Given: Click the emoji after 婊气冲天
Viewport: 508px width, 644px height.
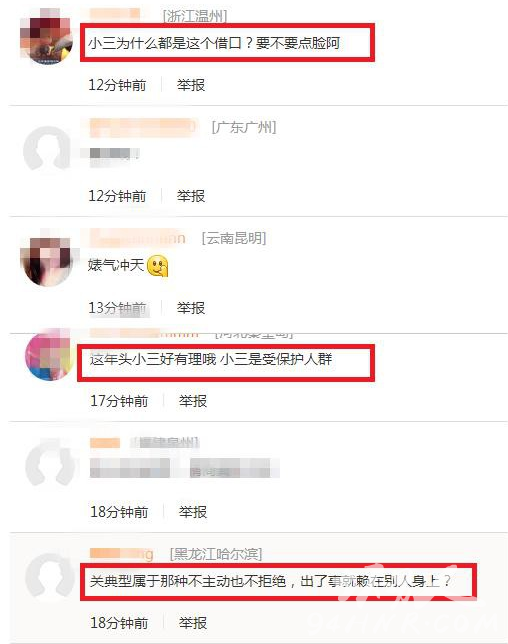Looking at the screenshot, I should click(x=158, y=266).
